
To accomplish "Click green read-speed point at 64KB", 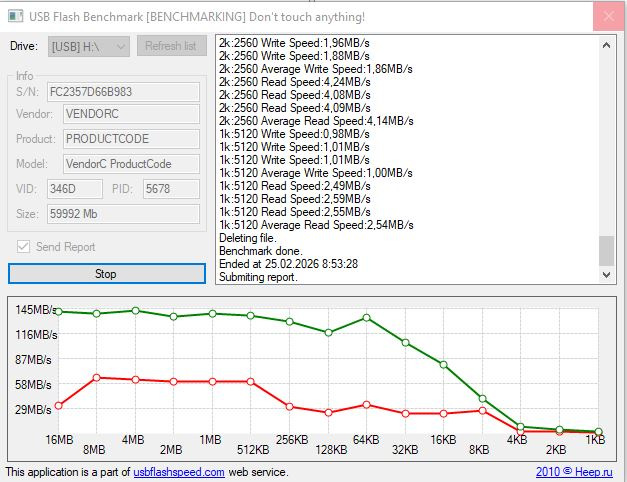I will pos(366,318).
